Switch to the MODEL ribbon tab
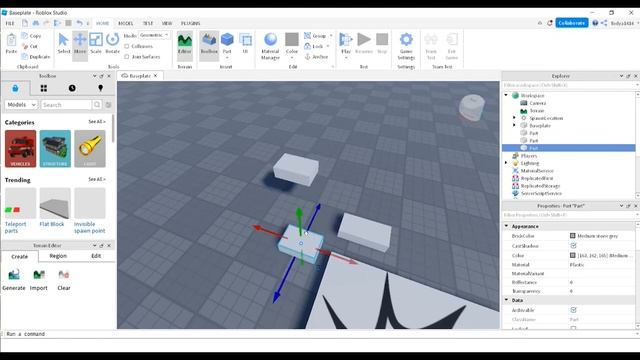This screenshot has height=360, width=640. (x=125, y=24)
